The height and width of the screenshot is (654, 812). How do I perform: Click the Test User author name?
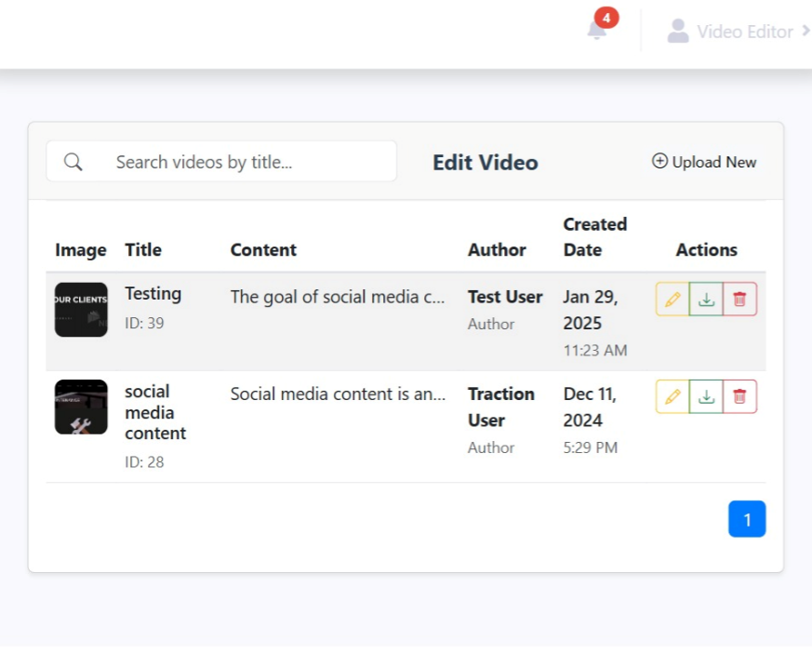coord(505,297)
